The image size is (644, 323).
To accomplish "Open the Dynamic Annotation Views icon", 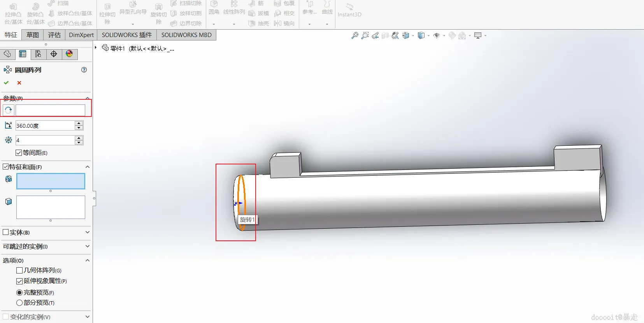I will pos(395,35).
